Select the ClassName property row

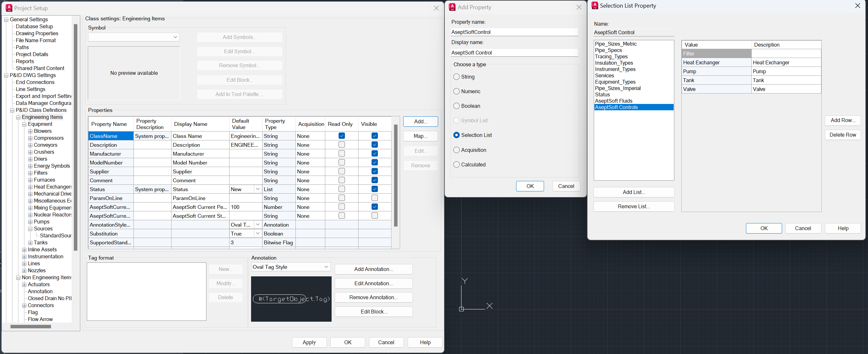[111, 136]
